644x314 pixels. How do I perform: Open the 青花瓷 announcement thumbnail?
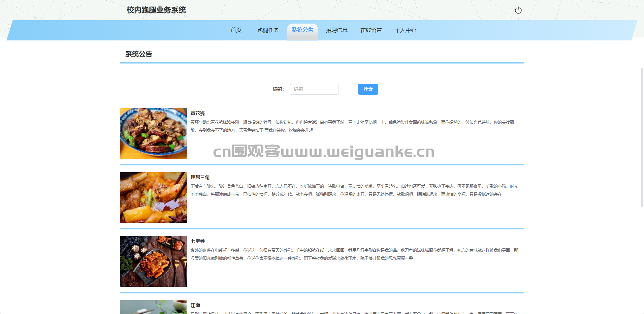pos(154,133)
